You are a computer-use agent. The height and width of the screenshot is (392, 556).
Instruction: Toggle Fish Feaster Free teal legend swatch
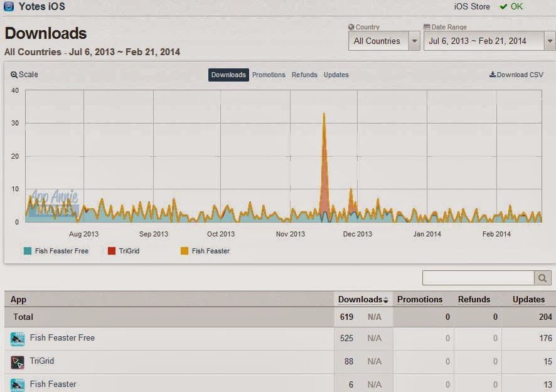click(28, 251)
